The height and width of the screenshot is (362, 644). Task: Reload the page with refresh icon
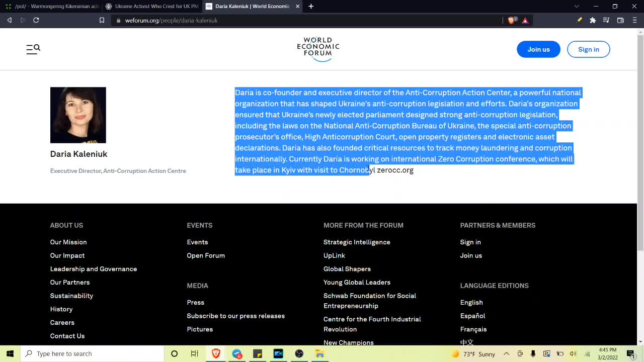36,20
